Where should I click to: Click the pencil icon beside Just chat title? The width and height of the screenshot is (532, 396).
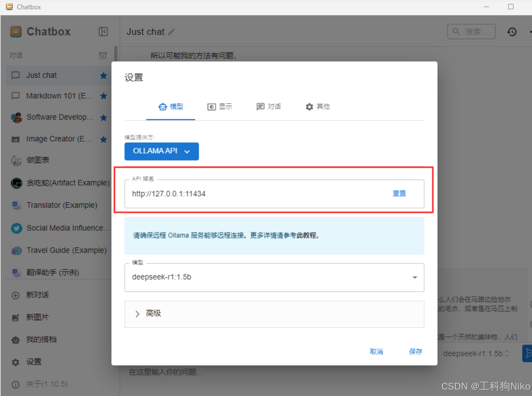pyautogui.click(x=172, y=32)
